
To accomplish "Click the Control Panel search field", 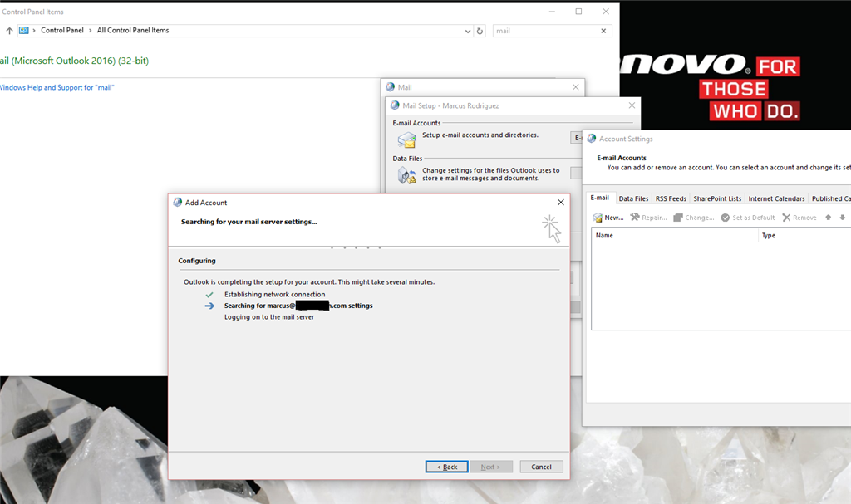I will point(545,31).
